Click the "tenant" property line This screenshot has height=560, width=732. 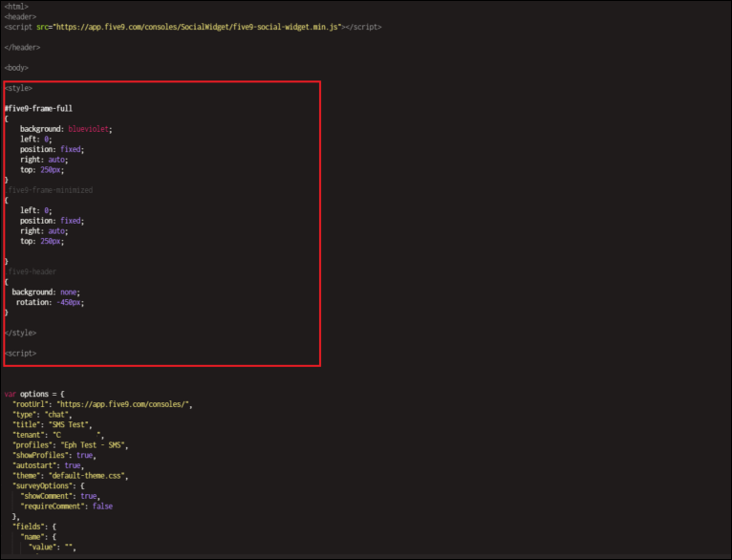tap(58, 436)
